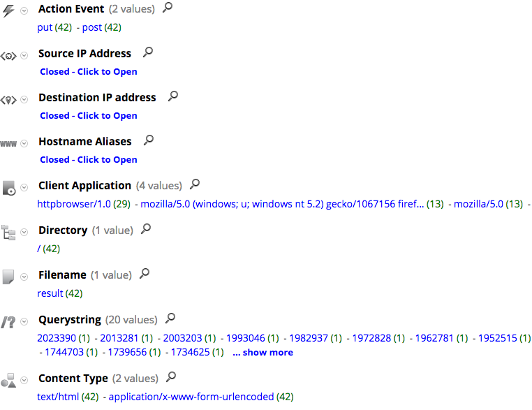Open the Client Application options dropdown

[24, 187]
